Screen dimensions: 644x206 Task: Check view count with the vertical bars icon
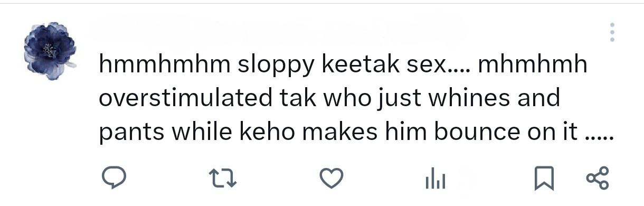(x=435, y=180)
